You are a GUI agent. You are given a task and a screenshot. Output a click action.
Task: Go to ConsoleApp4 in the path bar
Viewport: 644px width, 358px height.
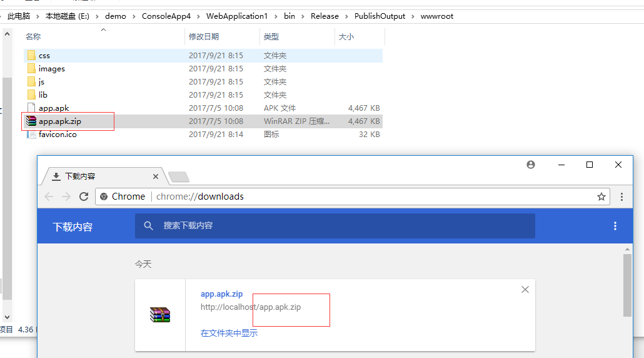coord(166,16)
